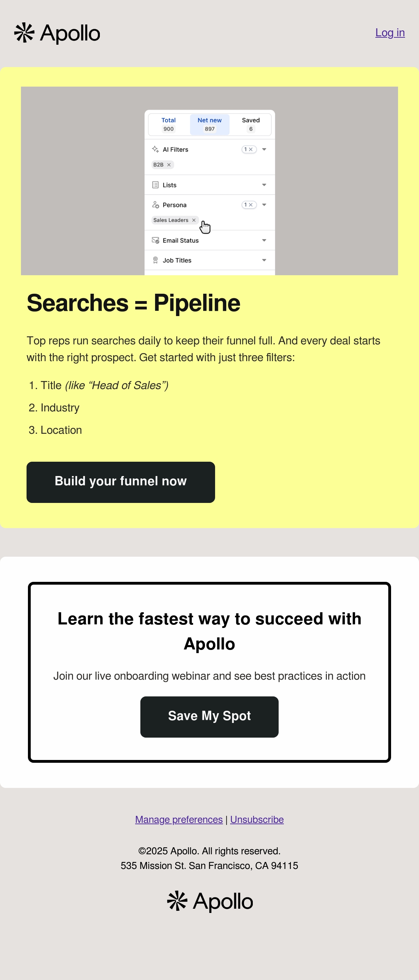The image size is (419, 980).
Task: Open the Unsubscribe link
Action: (x=257, y=819)
